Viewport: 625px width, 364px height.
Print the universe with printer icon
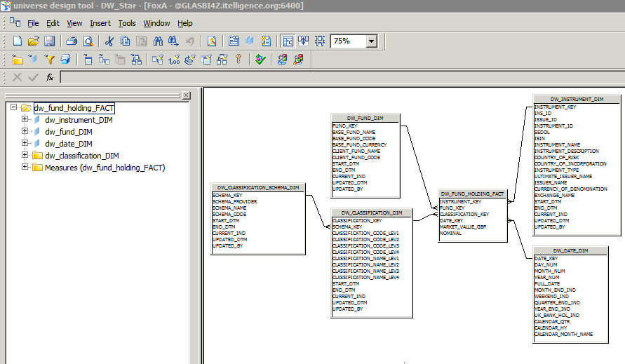click(x=72, y=41)
